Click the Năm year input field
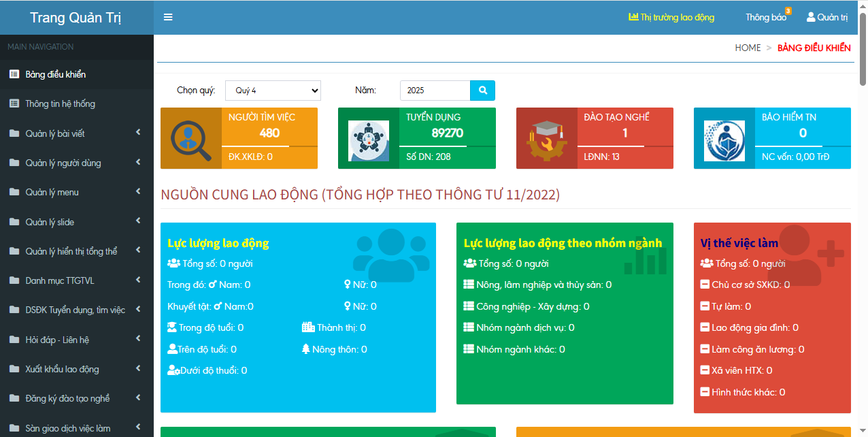868x437 pixels. click(x=435, y=91)
